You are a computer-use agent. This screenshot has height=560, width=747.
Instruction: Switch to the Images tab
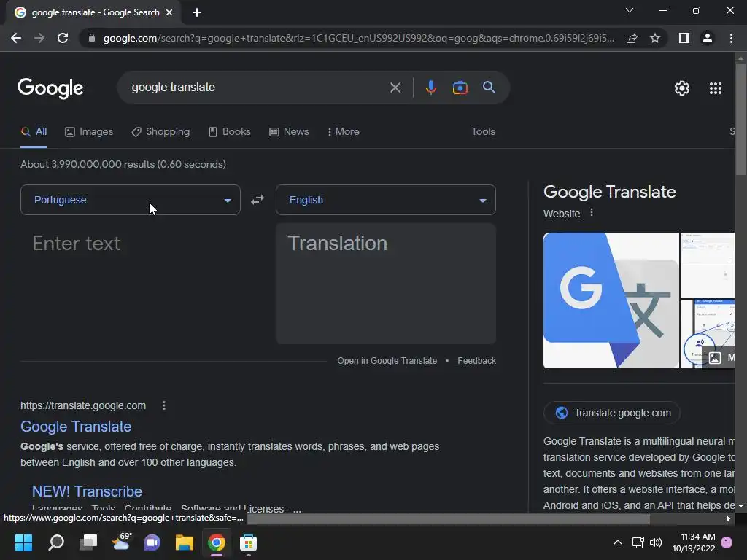click(89, 132)
